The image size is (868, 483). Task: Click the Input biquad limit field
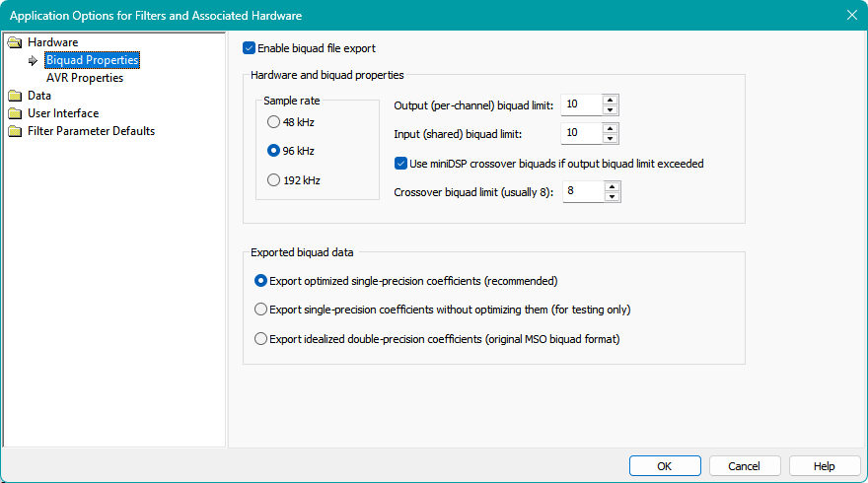point(581,133)
